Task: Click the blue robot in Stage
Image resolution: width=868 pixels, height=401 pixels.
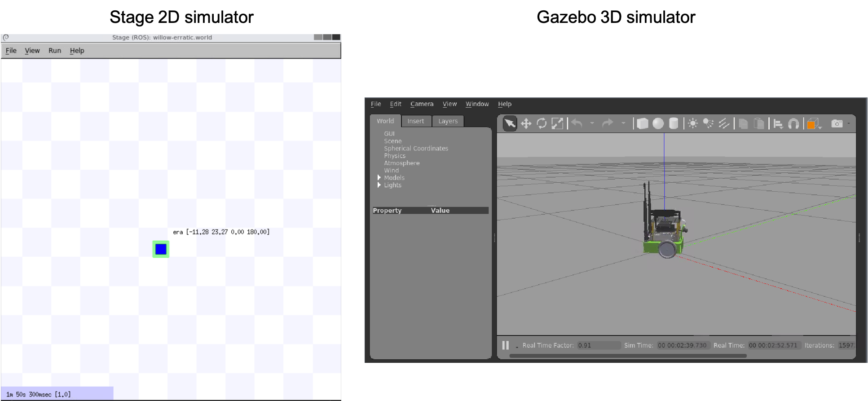Action: pos(161,249)
